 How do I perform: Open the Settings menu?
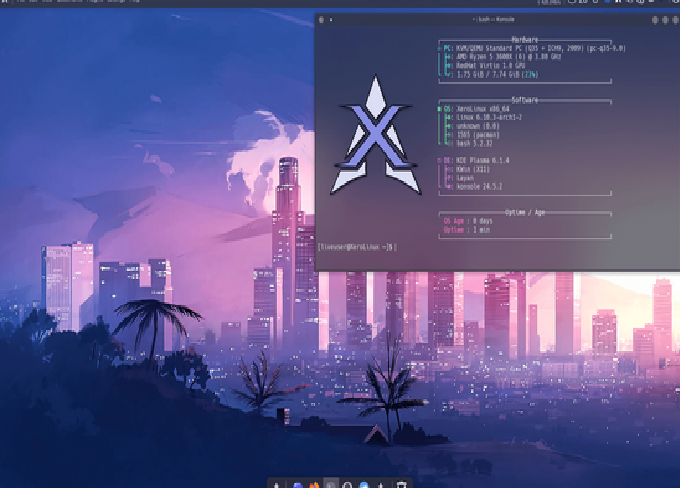[x=111, y=3]
